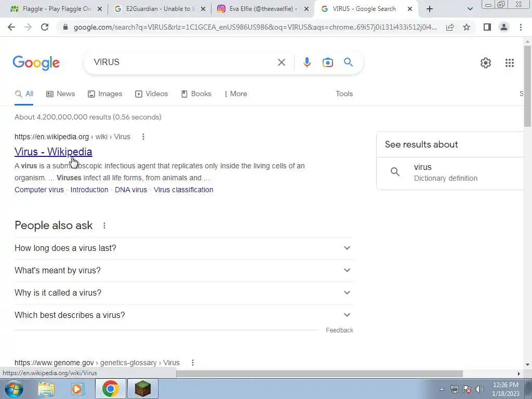Click the blue magnifier search icon

tap(348, 62)
